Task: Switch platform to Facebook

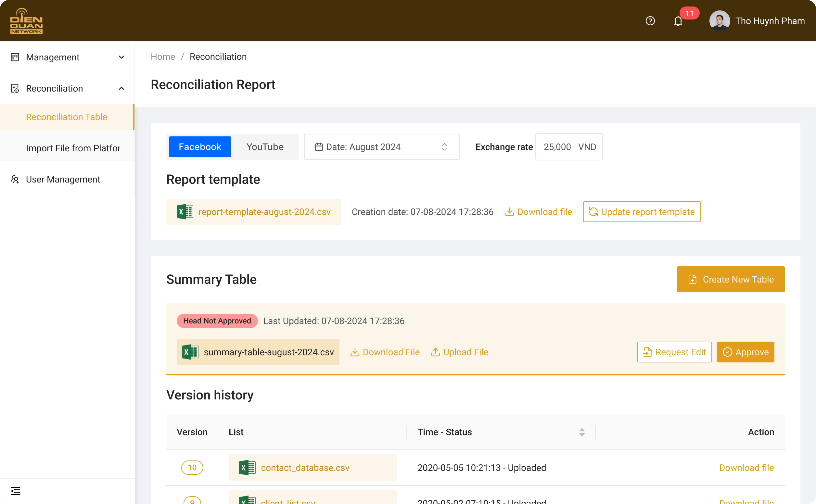Action: [x=200, y=147]
